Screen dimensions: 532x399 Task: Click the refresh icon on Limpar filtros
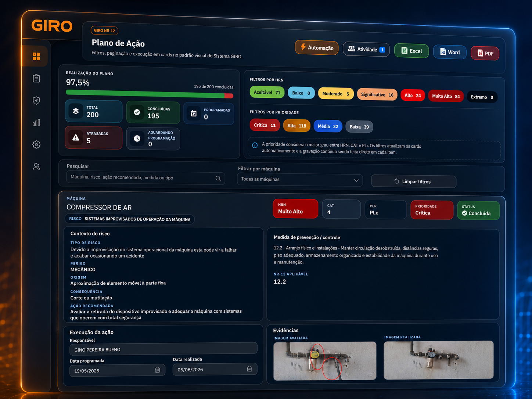[397, 181]
